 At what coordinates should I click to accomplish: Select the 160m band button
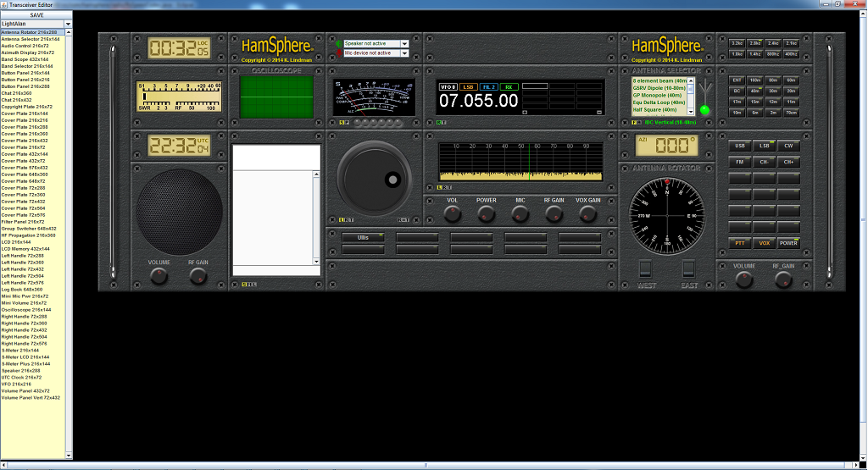coord(755,80)
